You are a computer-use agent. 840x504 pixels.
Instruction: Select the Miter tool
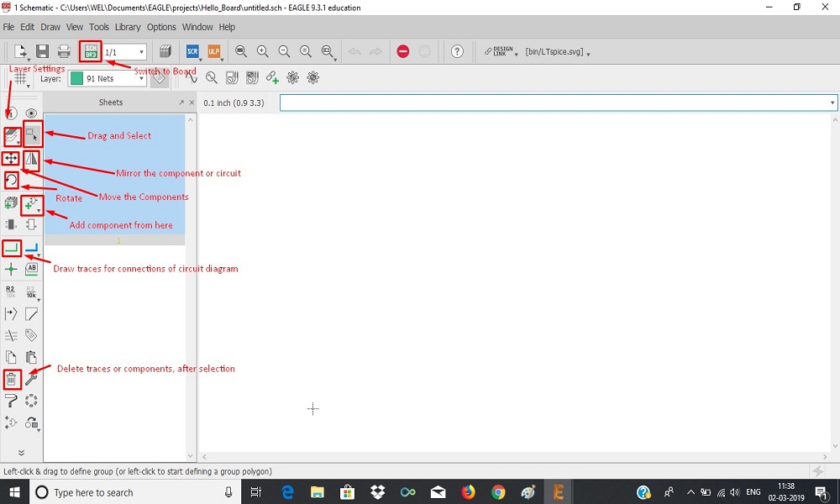[x=31, y=313]
